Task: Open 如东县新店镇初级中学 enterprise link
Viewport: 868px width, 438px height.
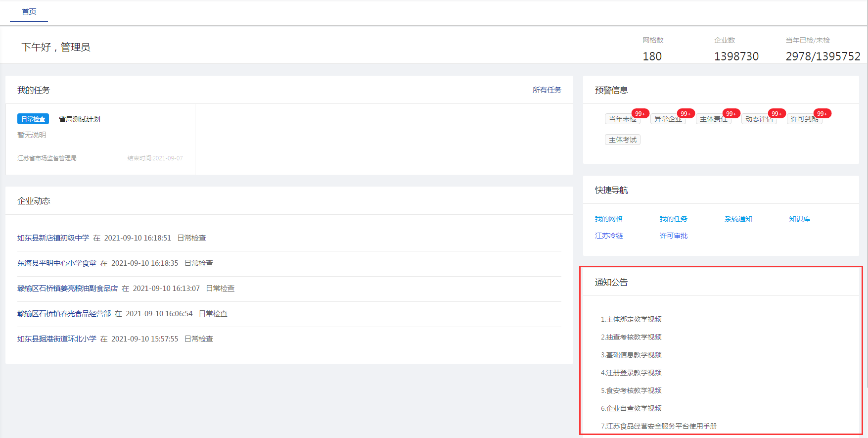Action: pos(53,238)
